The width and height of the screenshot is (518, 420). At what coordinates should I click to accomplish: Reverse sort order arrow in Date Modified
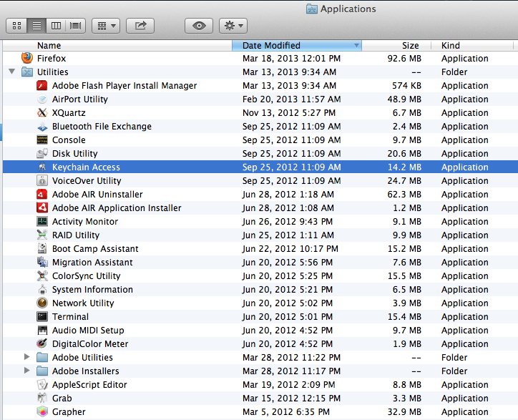point(356,46)
